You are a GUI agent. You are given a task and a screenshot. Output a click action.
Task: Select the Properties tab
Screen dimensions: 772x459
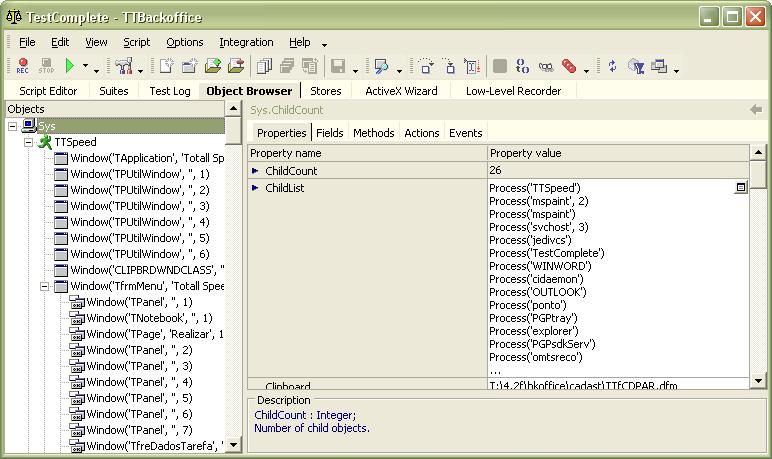tap(281, 133)
